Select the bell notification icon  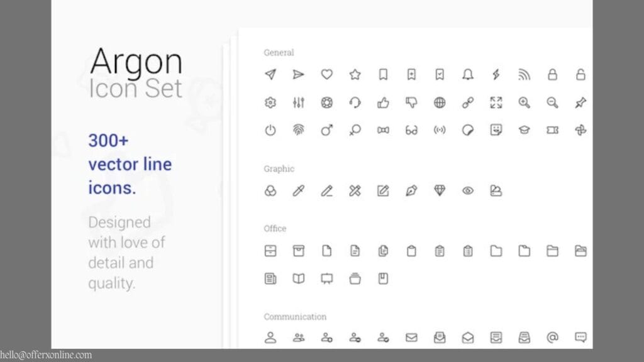click(x=468, y=74)
